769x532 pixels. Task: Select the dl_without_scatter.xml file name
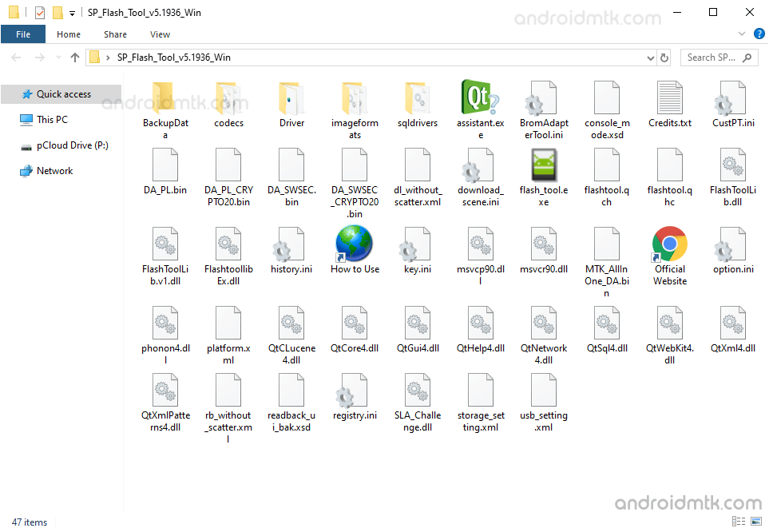tap(418, 196)
